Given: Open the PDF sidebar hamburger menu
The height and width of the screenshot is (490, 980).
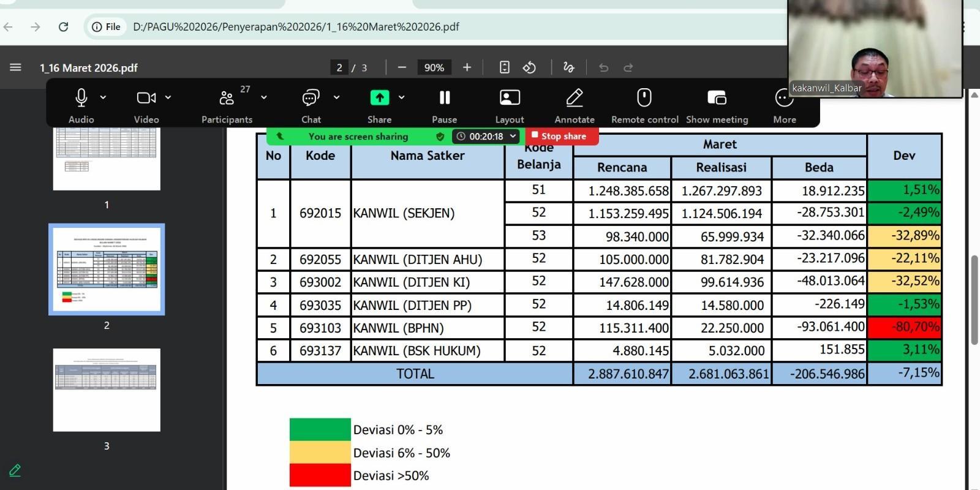Looking at the screenshot, I should pos(16,67).
